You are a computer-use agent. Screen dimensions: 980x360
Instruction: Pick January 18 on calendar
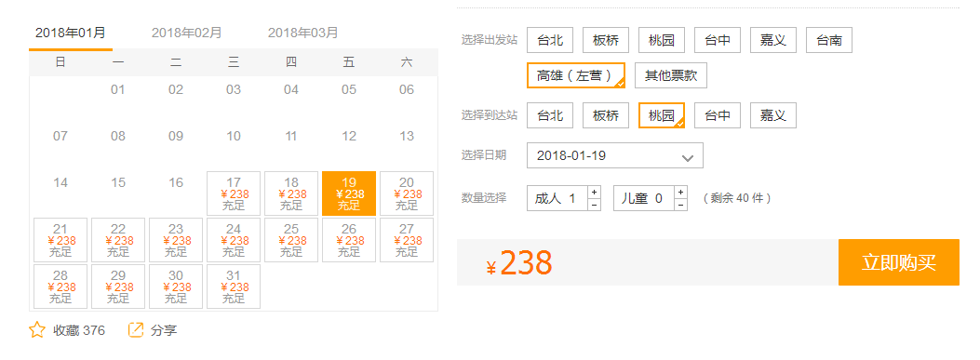click(x=291, y=193)
